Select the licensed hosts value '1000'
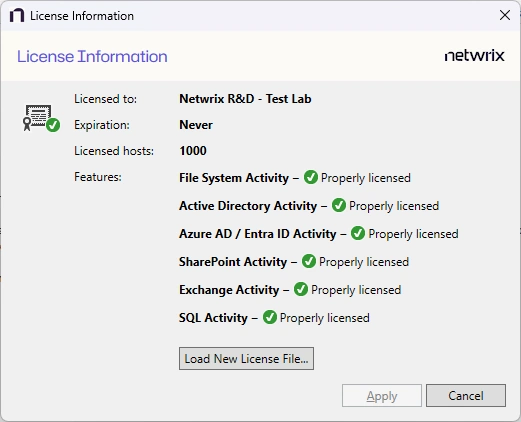This screenshot has height=422, width=521. pyautogui.click(x=193, y=151)
